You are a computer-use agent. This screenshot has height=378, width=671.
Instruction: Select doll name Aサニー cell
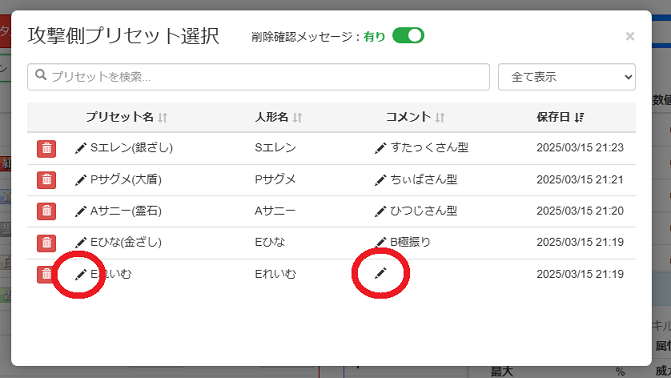click(x=275, y=211)
